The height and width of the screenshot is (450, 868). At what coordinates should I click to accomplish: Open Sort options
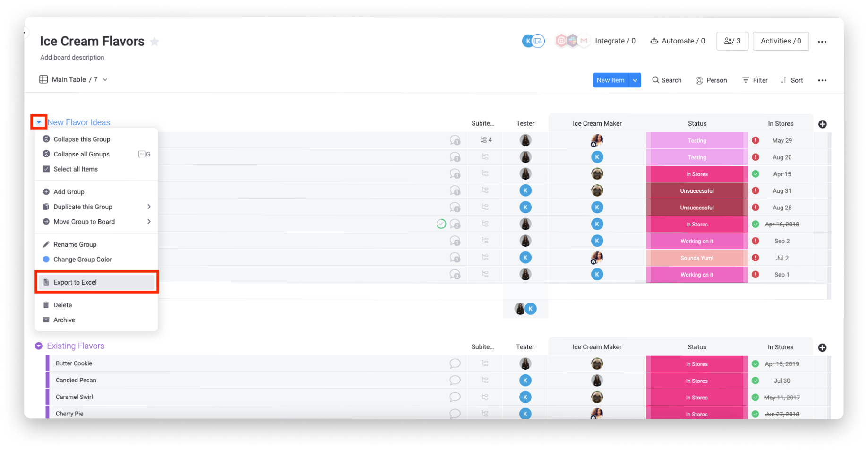(x=791, y=80)
